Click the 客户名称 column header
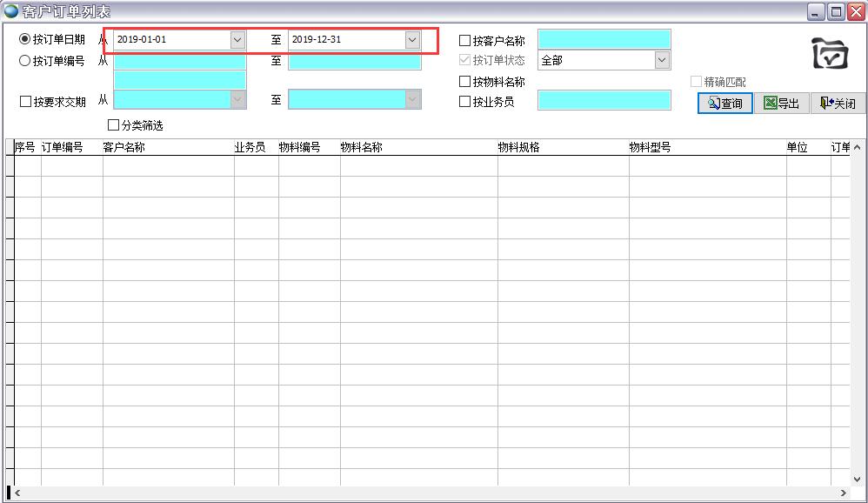 124,147
